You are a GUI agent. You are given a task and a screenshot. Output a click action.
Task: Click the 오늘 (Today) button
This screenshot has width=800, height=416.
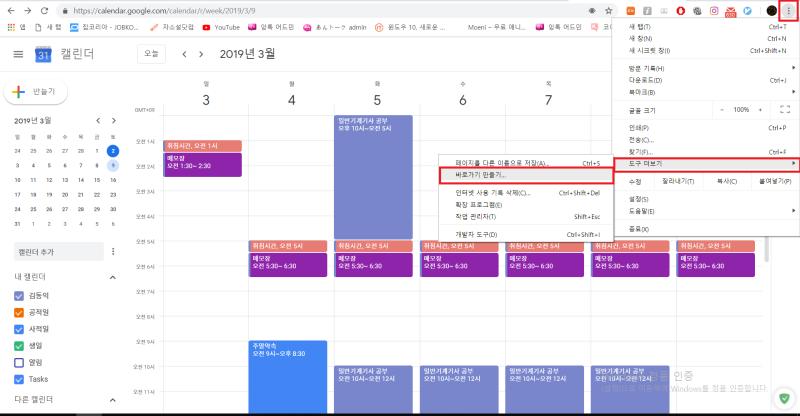[x=151, y=54]
